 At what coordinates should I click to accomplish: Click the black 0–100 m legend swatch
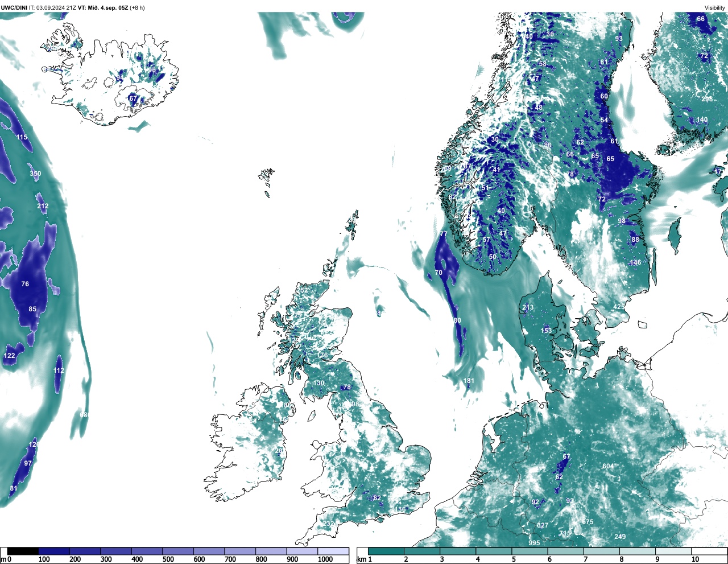(23, 551)
